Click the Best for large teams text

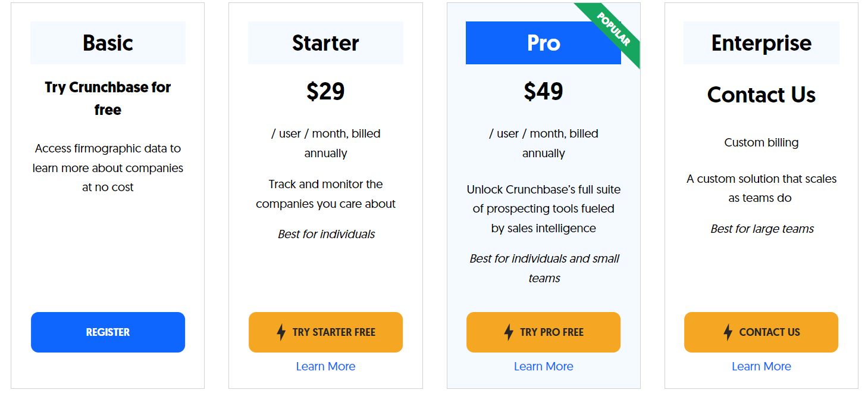(762, 229)
